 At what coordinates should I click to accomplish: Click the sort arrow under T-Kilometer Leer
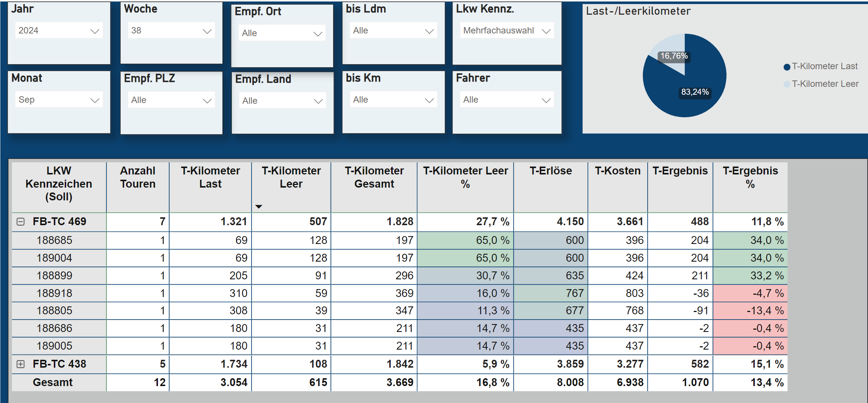tap(258, 206)
